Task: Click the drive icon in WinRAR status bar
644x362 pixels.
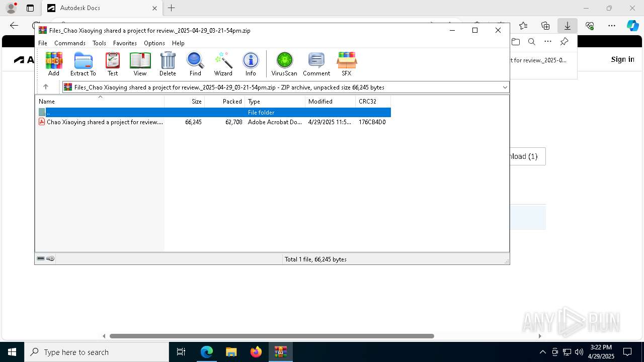Action: tap(41, 258)
